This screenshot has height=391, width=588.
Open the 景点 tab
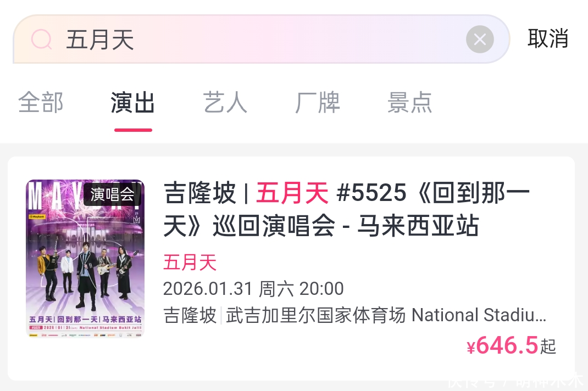(x=409, y=102)
